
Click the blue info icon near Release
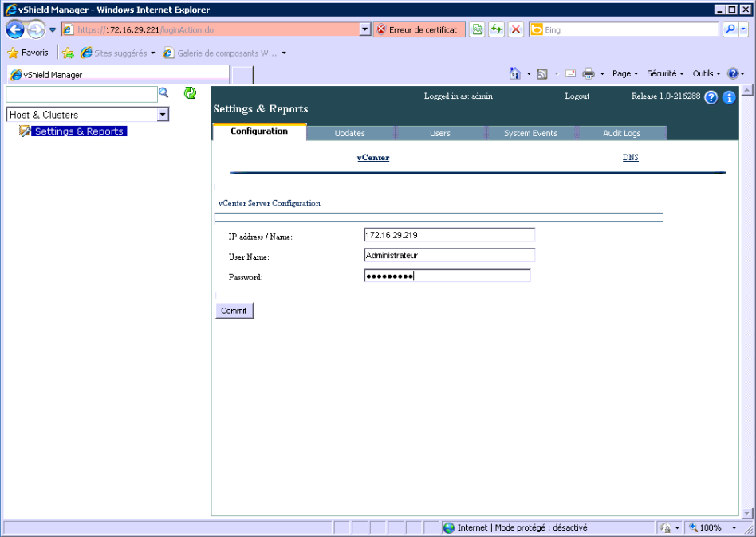[x=728, y=97]
